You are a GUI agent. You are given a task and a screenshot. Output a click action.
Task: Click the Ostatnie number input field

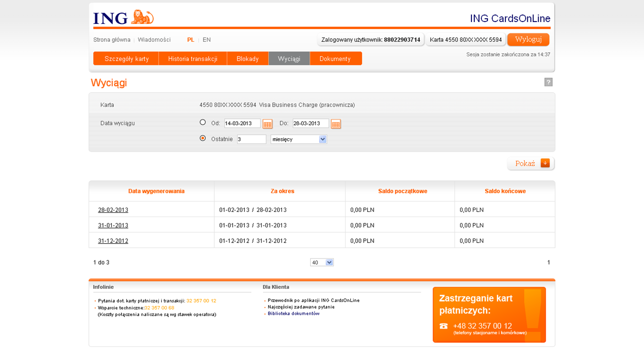click(251, 139)
